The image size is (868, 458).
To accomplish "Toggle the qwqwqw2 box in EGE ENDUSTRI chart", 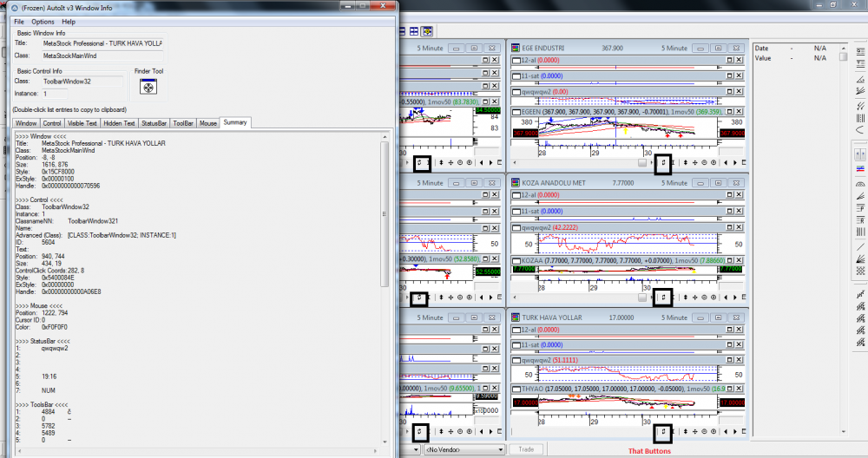I will click(x=516, y=92).
